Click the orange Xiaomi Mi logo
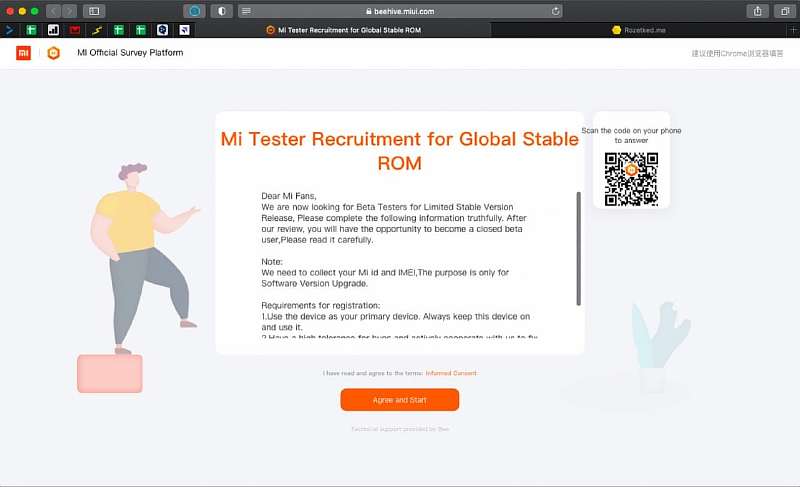Image resolution: width=800 pixels, height=487 pixels. pos(23,53)
